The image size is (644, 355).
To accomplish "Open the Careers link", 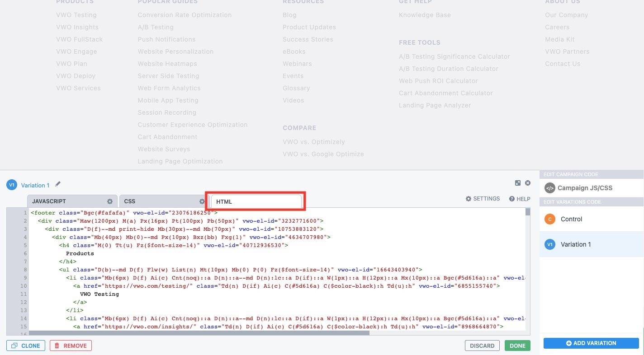I will (557, 27).
